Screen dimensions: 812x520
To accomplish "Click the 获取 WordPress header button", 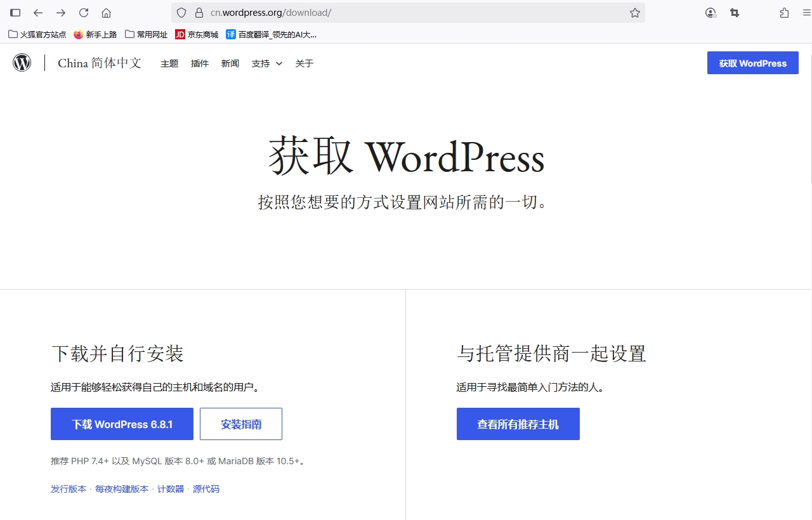I will [x=753, y=63].
